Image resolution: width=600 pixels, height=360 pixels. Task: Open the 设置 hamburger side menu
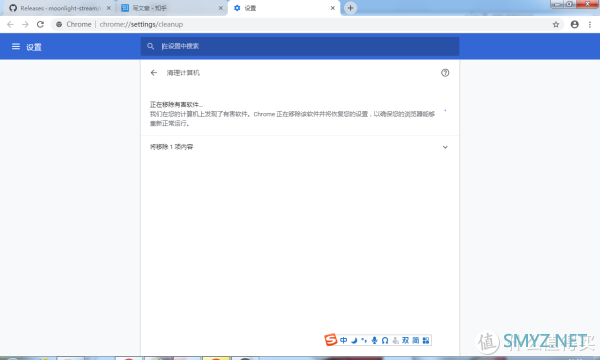[x=16, y=47]
